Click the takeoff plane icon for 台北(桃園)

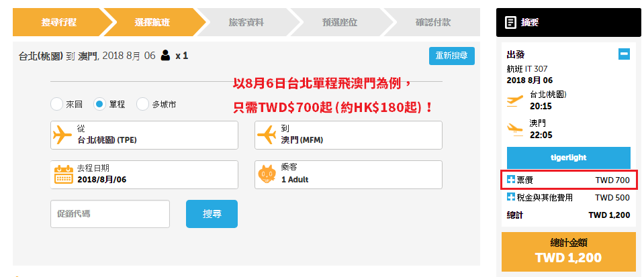click(515, 101)
